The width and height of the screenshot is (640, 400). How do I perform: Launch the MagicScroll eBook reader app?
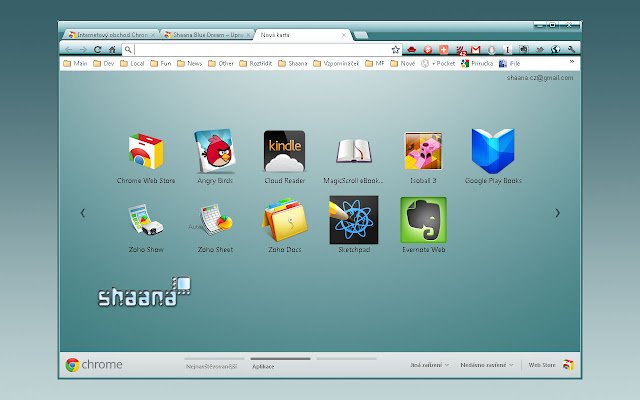tap(353, 151)
